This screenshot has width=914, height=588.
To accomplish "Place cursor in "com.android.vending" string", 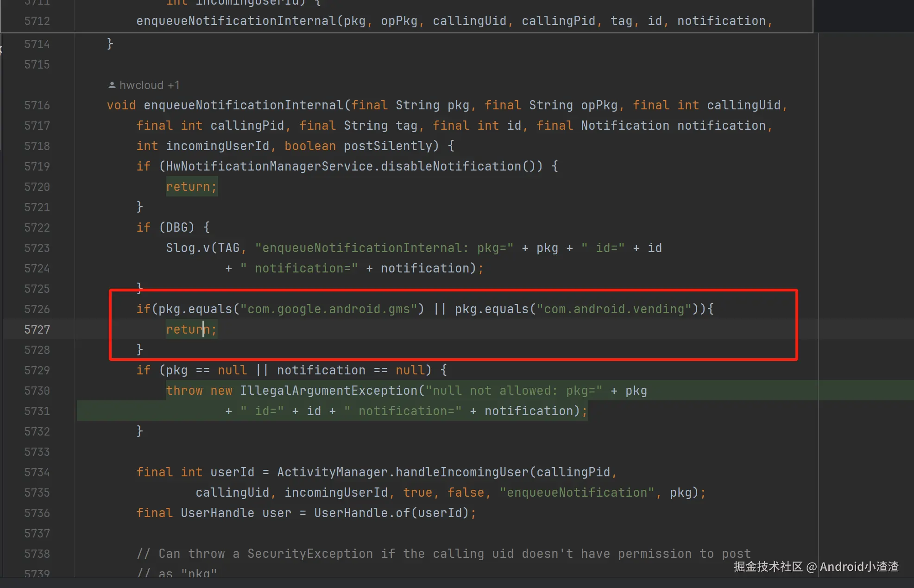I will click(614, 309).
